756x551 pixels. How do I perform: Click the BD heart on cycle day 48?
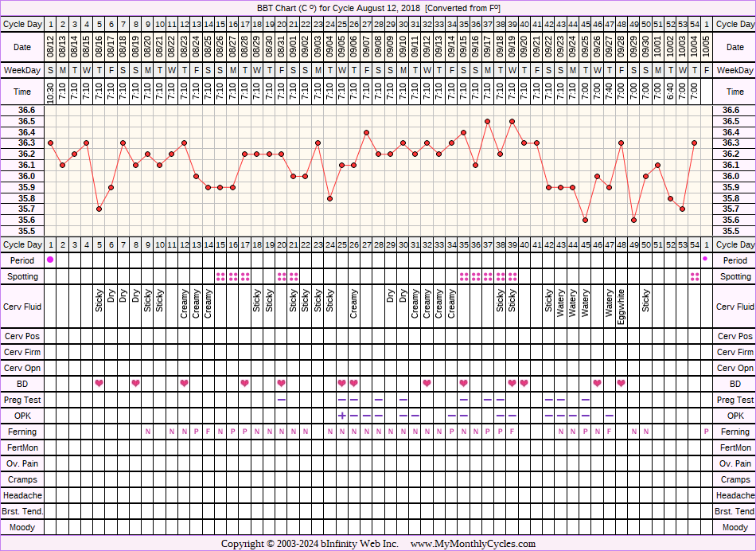coord(622,384)
